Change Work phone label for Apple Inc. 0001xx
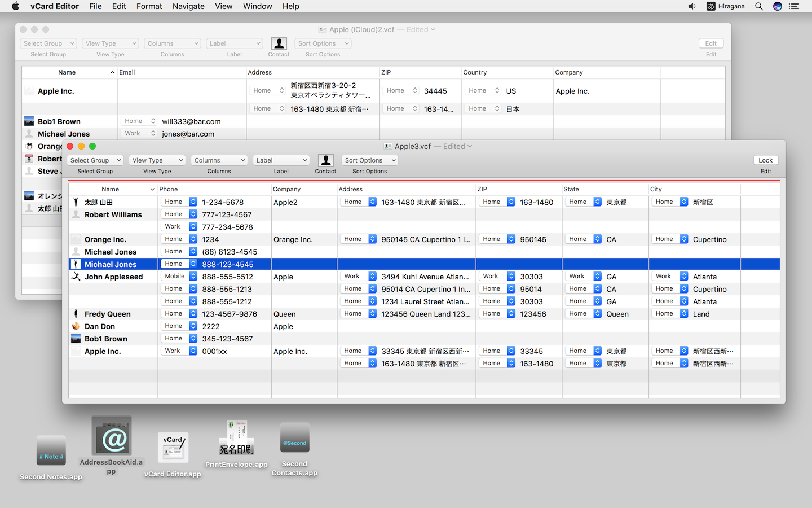Image resolution: width=812 pixels, height=508 pixels. (x=179, y=351)
